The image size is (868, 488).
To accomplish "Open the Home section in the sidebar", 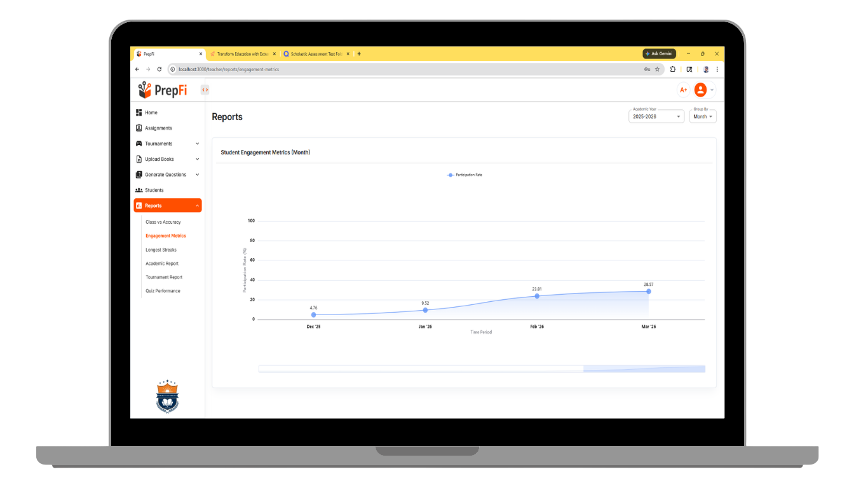I will coord(139,112).
